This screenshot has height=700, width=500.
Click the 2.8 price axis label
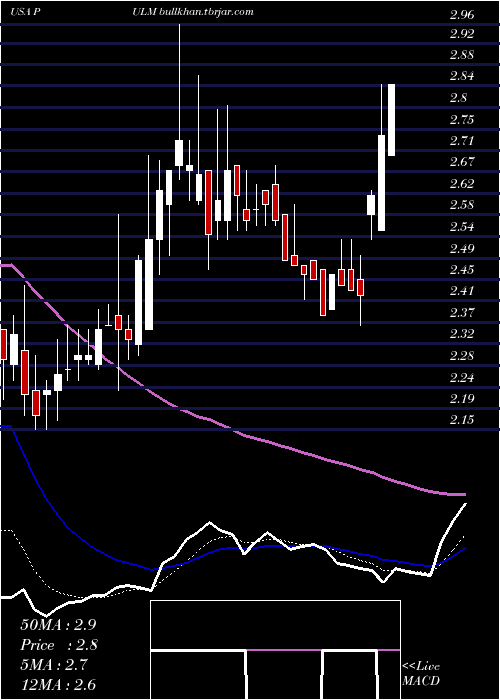click(458, 97)
